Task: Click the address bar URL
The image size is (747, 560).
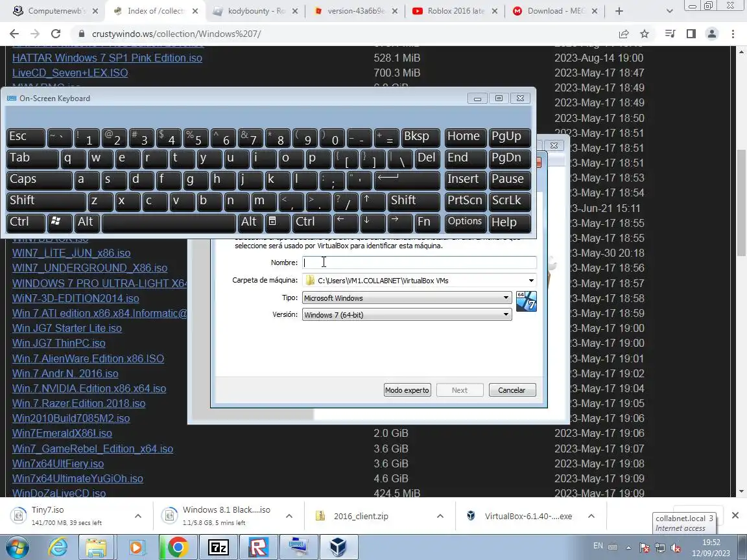Action: 176,34
